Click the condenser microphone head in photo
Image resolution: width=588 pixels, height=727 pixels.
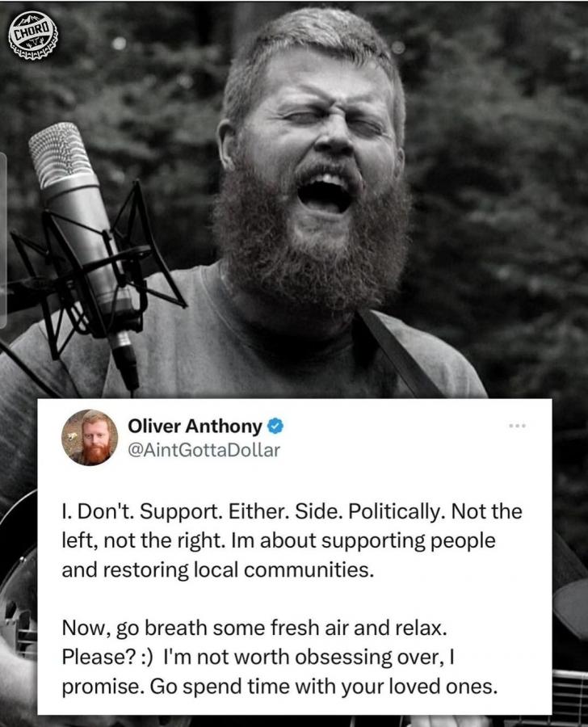(61, 157)
